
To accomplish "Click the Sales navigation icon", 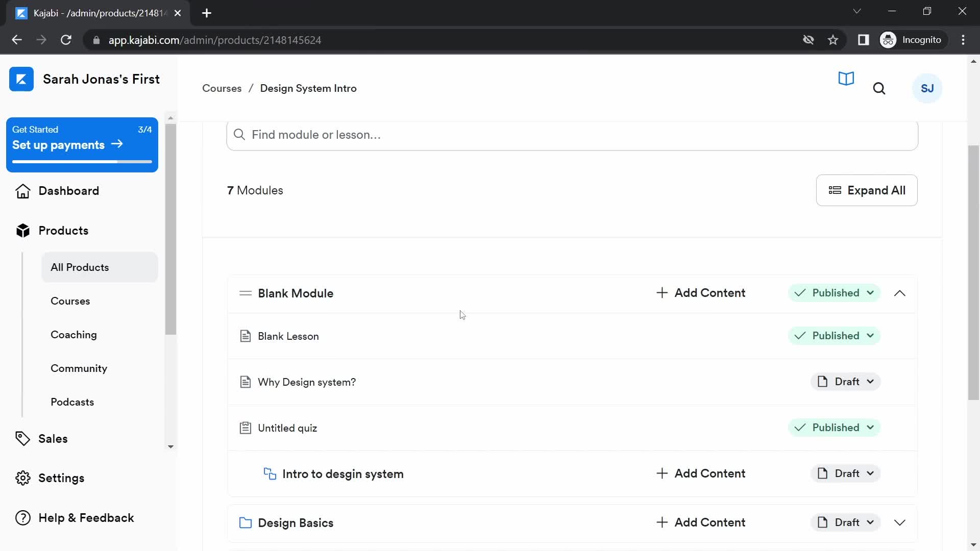I will tap(22, 438).
